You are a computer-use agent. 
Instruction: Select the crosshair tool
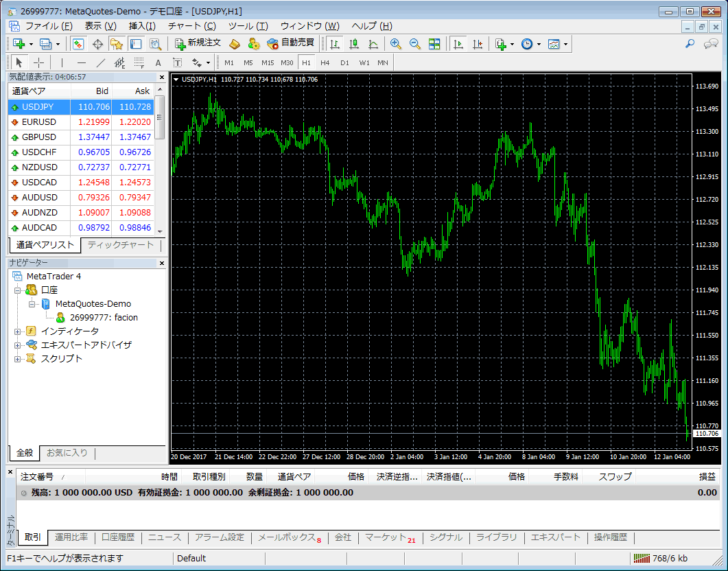(39, 62)
